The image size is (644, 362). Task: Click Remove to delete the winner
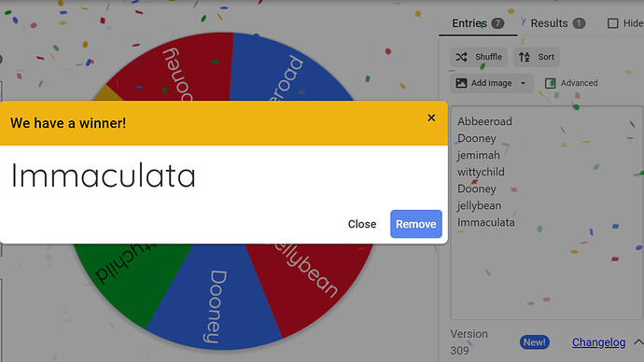tap(416, 224)
